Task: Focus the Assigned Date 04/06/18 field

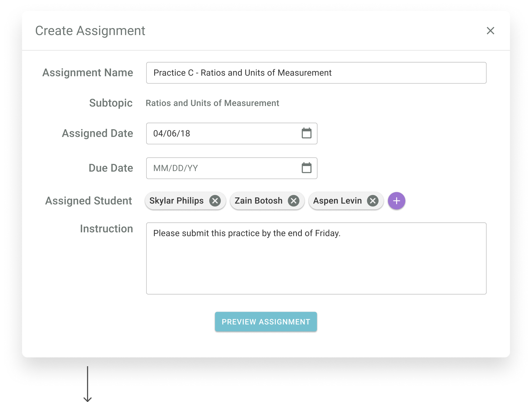Action: pos(220,134)
